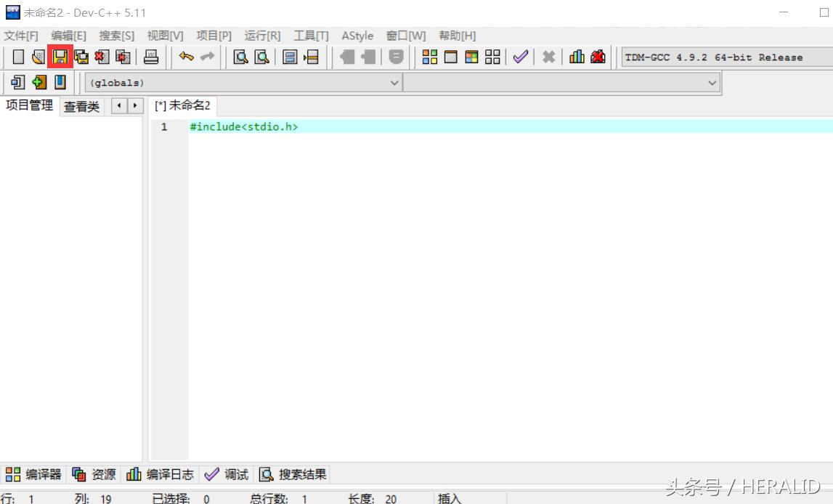The image size is (833, 504).
Task: Show the 调试 bottom panel tab
Action: click(x=227, y=474)
